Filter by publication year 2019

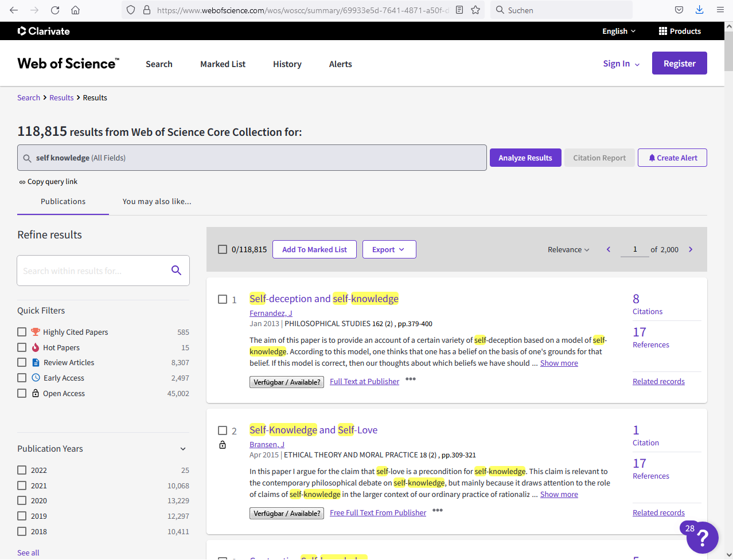click(x=22, y=516)
